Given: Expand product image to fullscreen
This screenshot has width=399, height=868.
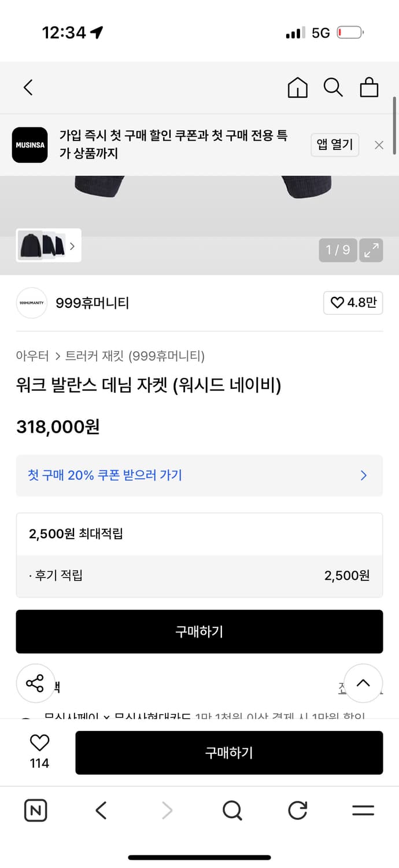Looking at the screenshot, I should pyautogui.click(x=371, y=250).
